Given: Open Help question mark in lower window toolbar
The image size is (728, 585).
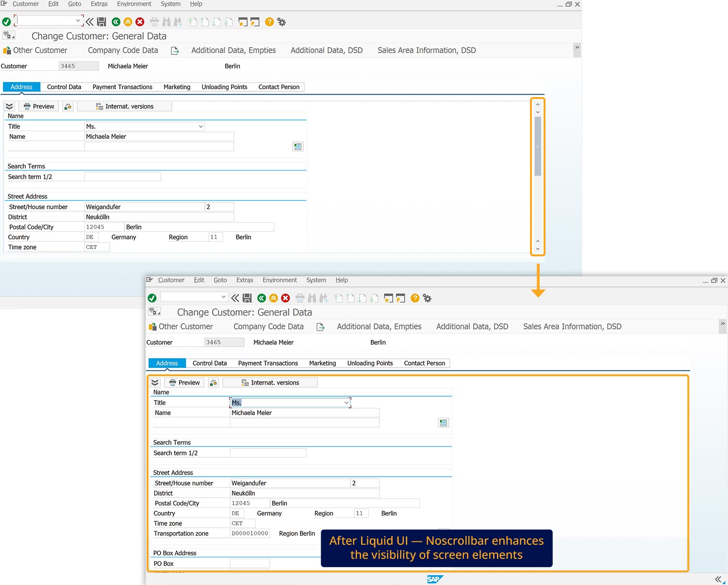Looking at the screenshot, I should tap(415, 298).
